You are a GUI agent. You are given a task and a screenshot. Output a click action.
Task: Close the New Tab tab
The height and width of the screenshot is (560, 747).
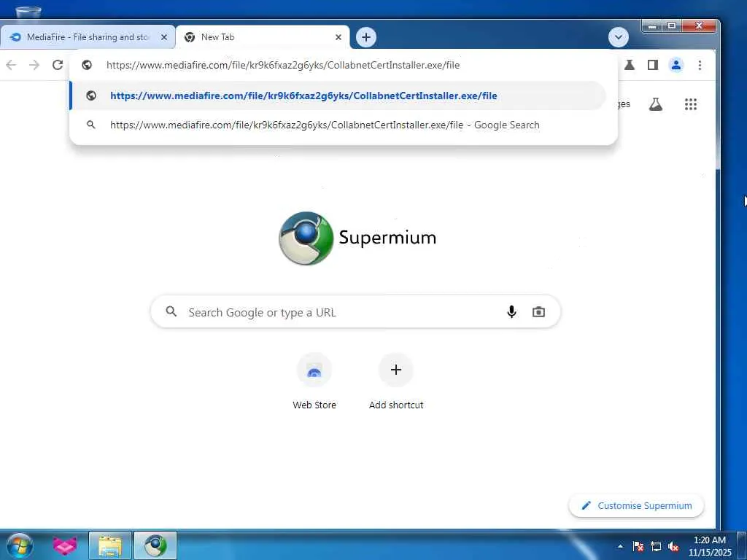(338, 37)
